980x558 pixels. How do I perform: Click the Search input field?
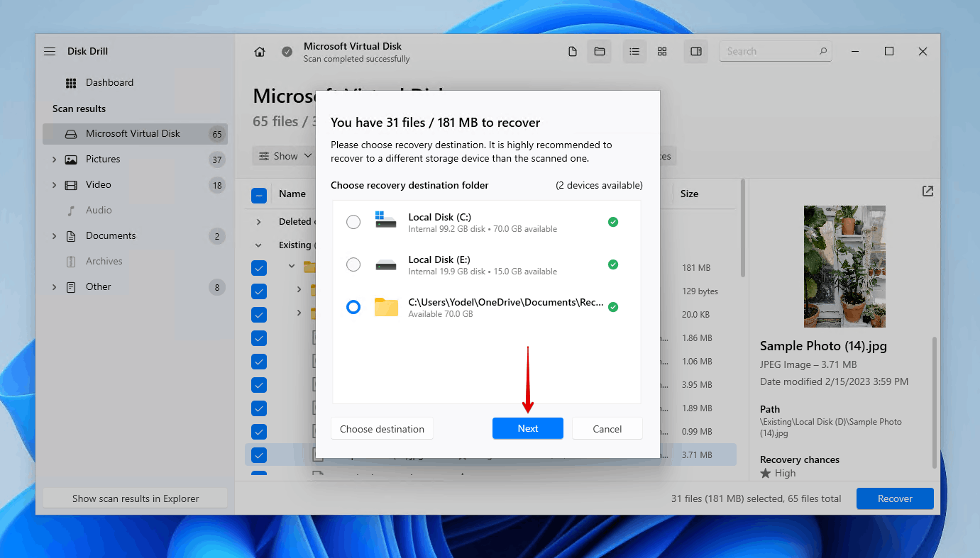click(x=775, y=51)
